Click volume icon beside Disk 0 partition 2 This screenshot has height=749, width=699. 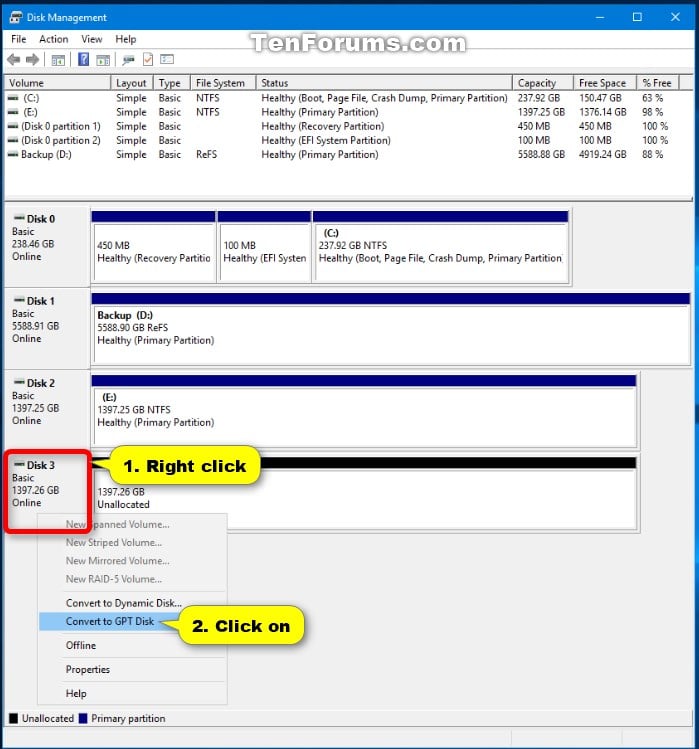[13, 140]
